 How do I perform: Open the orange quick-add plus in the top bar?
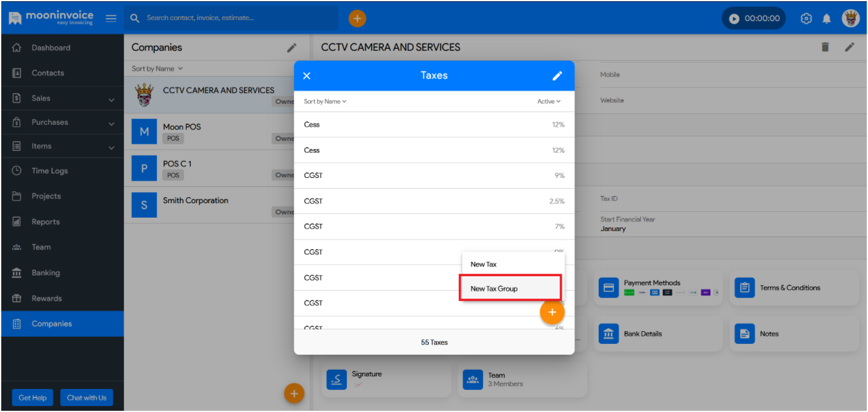(x=357, y=19)
